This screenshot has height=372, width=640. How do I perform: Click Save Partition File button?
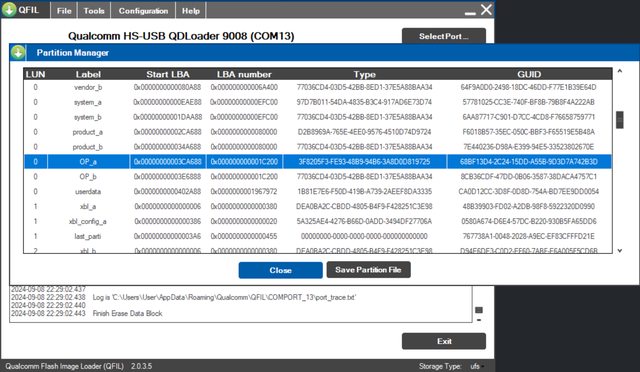coord(368,270)
